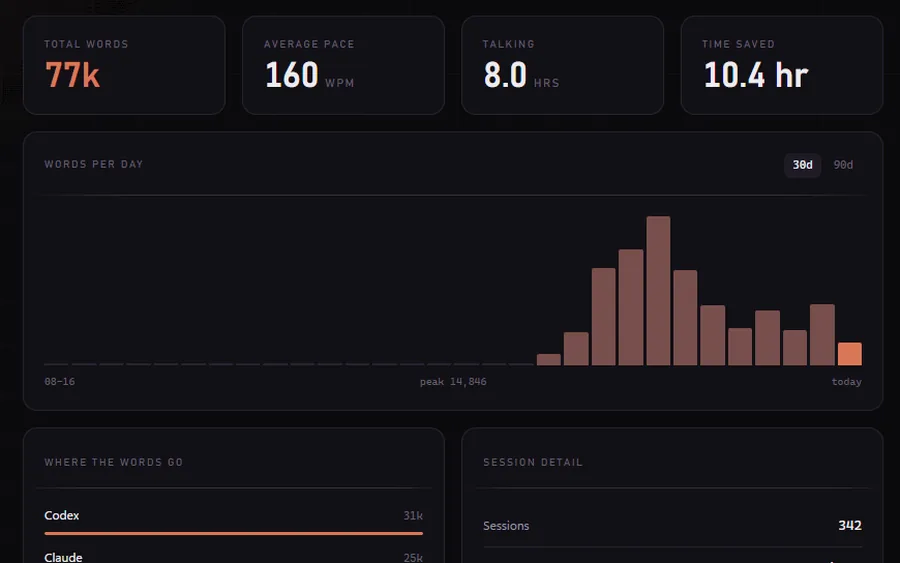Click today's bright orange bar
This screenshot has width=900, height=563.
coord(849,354)
